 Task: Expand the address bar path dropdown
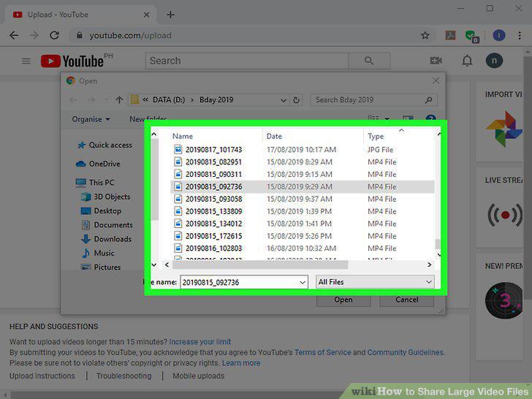click(284, 100)
